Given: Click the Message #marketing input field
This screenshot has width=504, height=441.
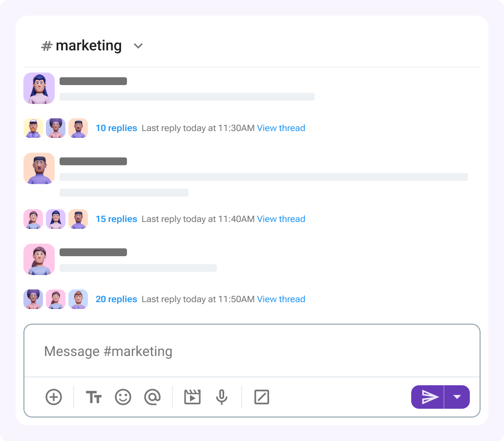Looking at the screenshot, I should click(x=252, y=351).
